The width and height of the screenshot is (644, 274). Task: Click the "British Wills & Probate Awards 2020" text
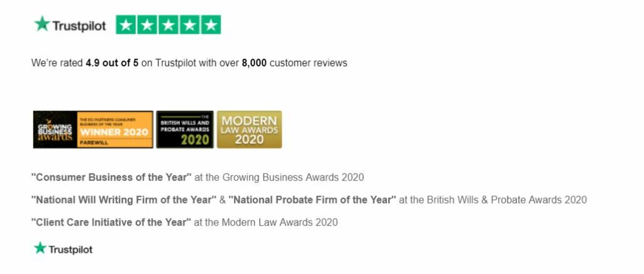506,200
